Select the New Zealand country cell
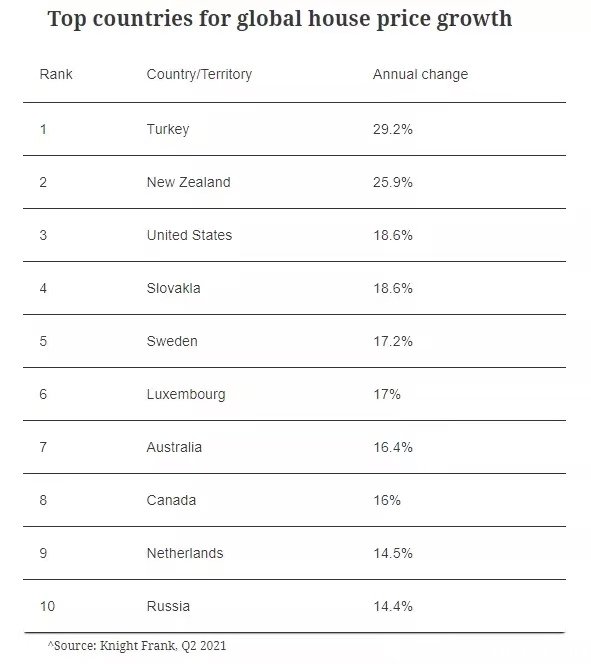The width and height of the screenshot is (591, 664). [x=188, y=182]
